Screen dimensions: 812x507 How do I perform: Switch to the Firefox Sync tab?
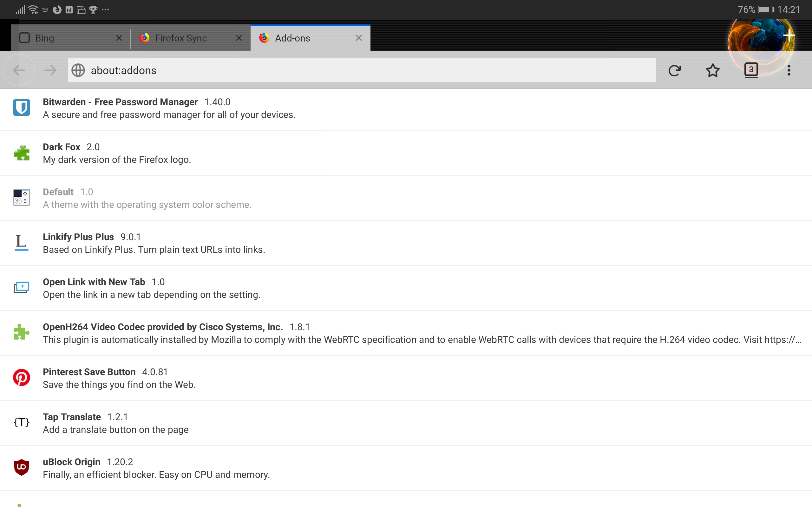pyautogui.click(x=181, y=38)
